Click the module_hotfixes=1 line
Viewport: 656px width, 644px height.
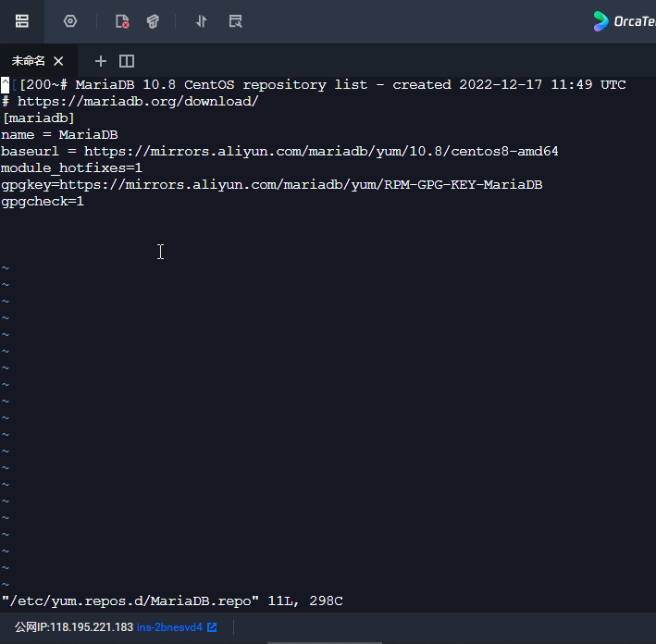point(71,167)
